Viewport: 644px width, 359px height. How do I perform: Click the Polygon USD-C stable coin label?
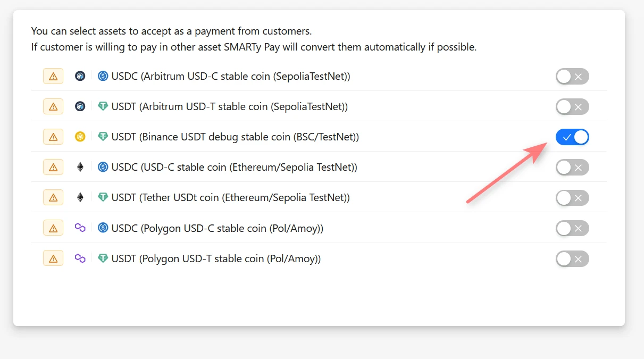pos(217,228)
